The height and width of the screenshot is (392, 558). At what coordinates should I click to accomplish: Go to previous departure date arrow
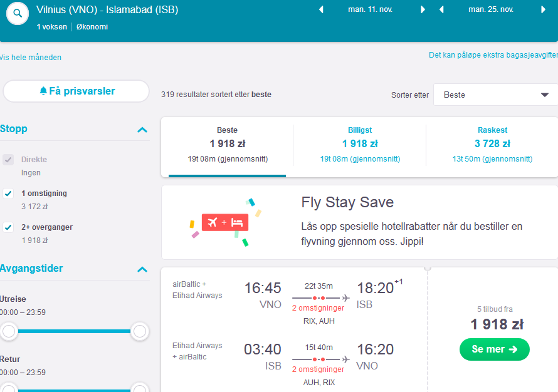click(321, 9)
